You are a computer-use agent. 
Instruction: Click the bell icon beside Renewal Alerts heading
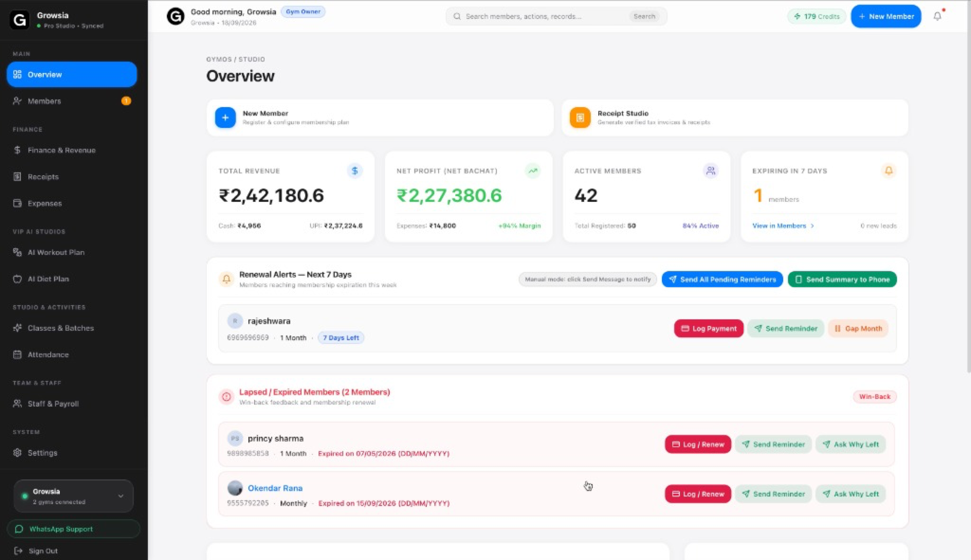(226, 280)
